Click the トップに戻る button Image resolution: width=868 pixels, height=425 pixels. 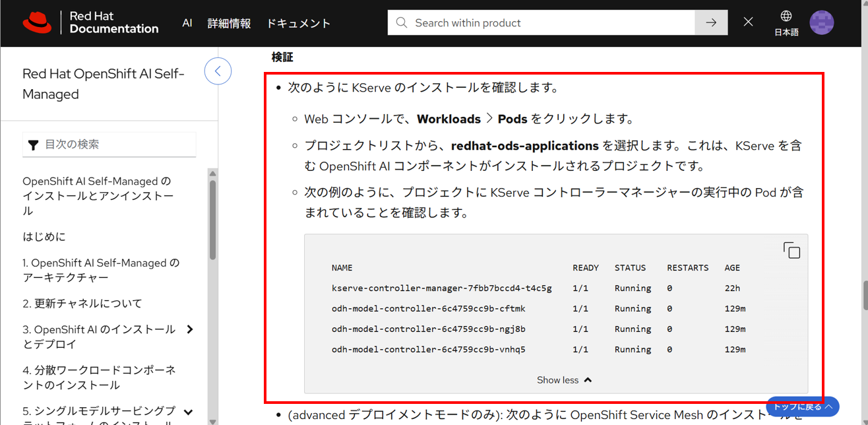pyautogui.click(x=803, y=407)
